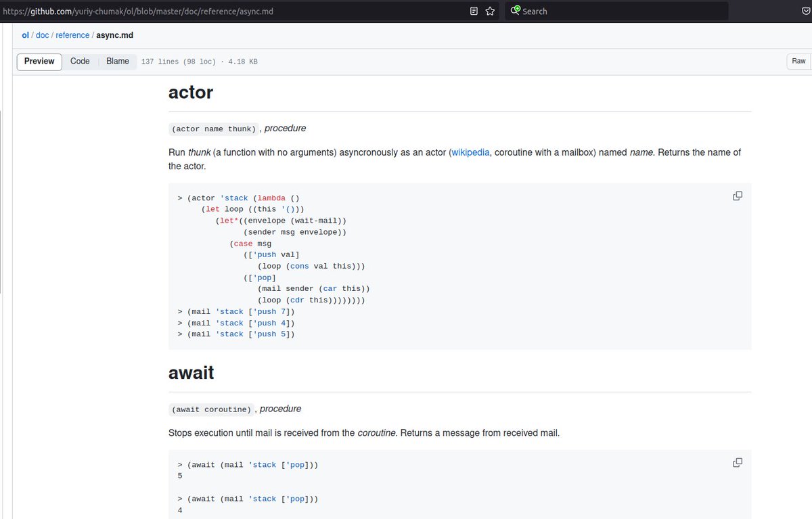The width and height of the screenshot is (812, 519).
Task: Select the GitHub URL in address bar
Action: (137, 12)
